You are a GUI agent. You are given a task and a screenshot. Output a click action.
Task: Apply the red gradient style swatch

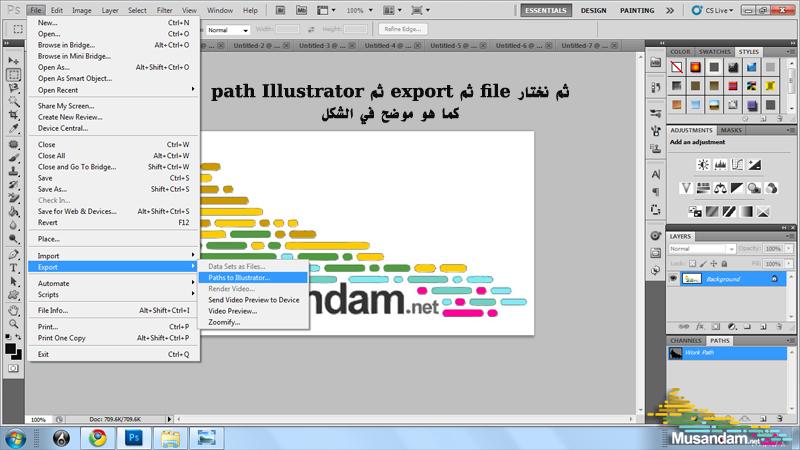pos(695,67)
